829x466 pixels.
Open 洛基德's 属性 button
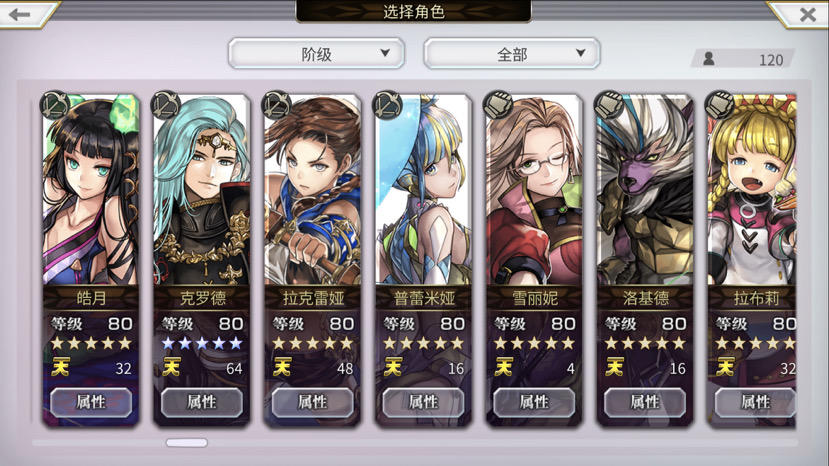tap(645, 402)
